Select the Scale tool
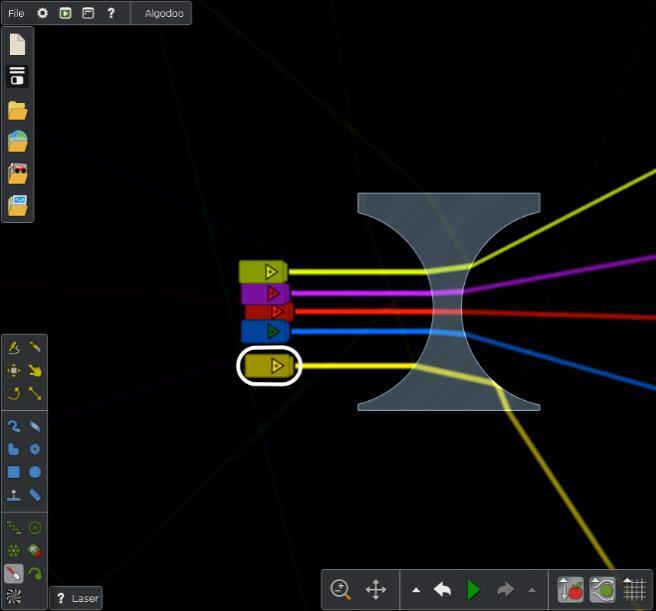 (35, 393)
